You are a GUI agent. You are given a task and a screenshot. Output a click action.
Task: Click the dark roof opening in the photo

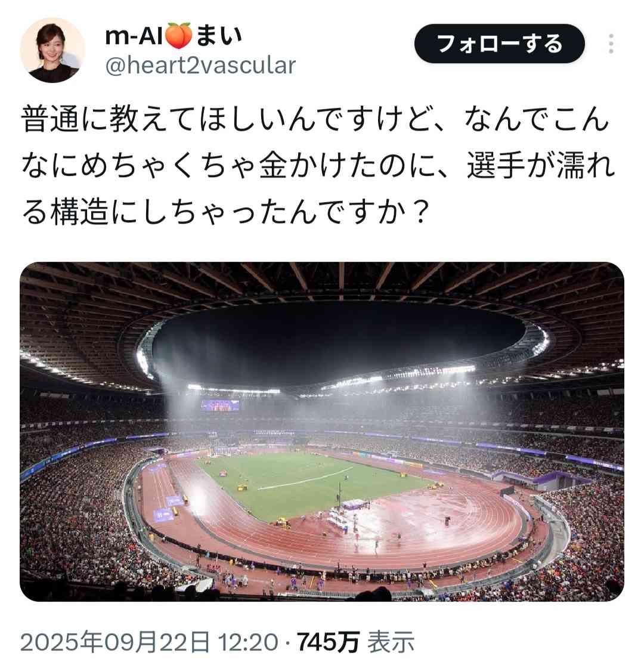coord(339,343)
